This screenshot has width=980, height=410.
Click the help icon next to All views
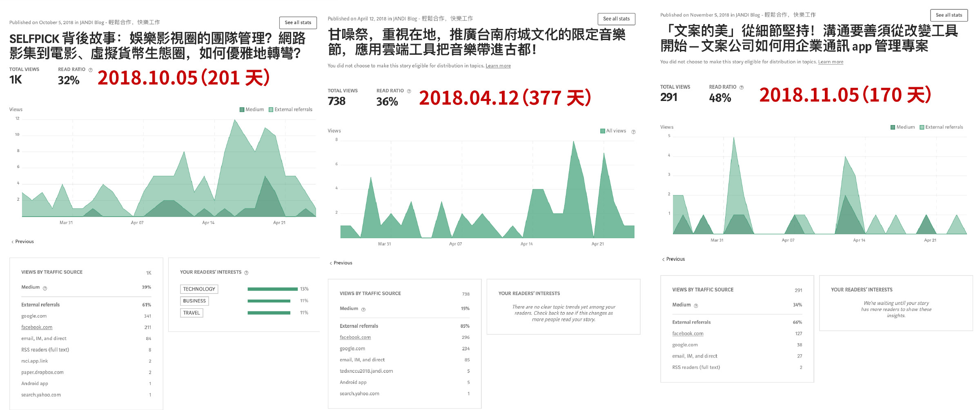pos(633,132)
